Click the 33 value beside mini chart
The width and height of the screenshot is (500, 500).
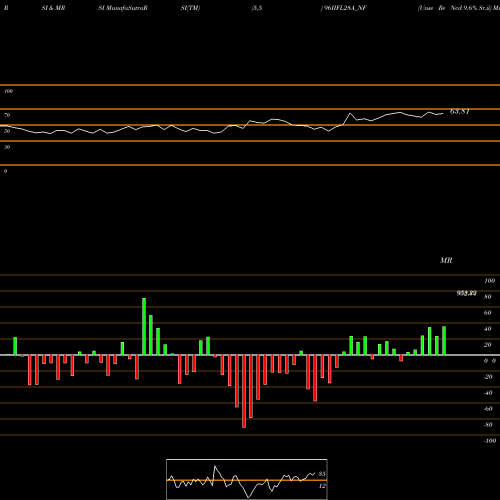[x=322, y=474]
